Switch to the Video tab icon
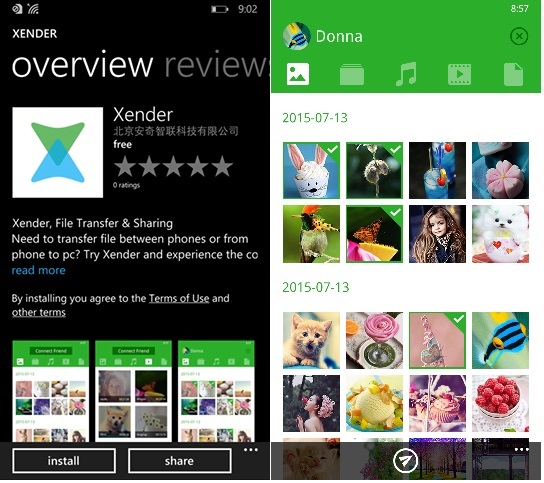 [459, 74]
